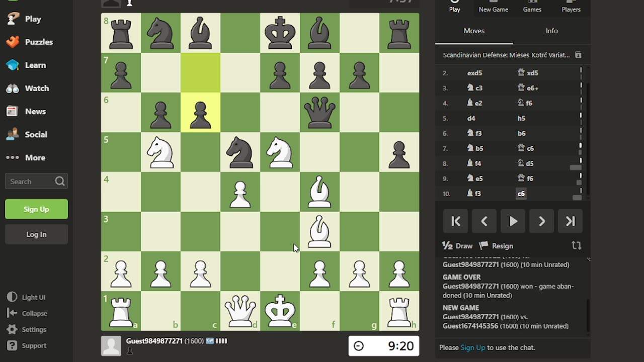644x362 pixels.
Task: Click the Log In button
Action: point(36,234)
